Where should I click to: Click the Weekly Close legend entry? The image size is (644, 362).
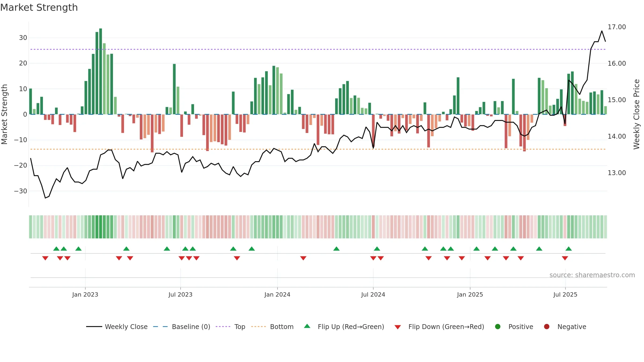click(x=117, y=327)
